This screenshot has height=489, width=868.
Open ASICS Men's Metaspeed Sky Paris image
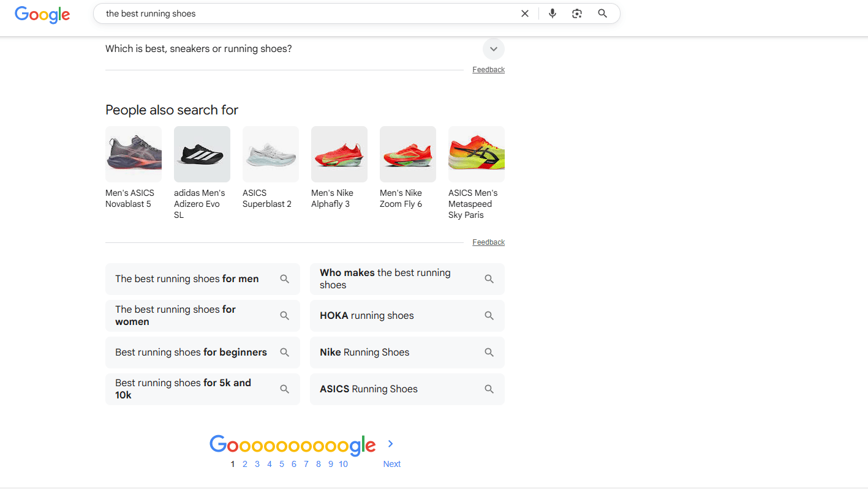[x=477, y=154]
